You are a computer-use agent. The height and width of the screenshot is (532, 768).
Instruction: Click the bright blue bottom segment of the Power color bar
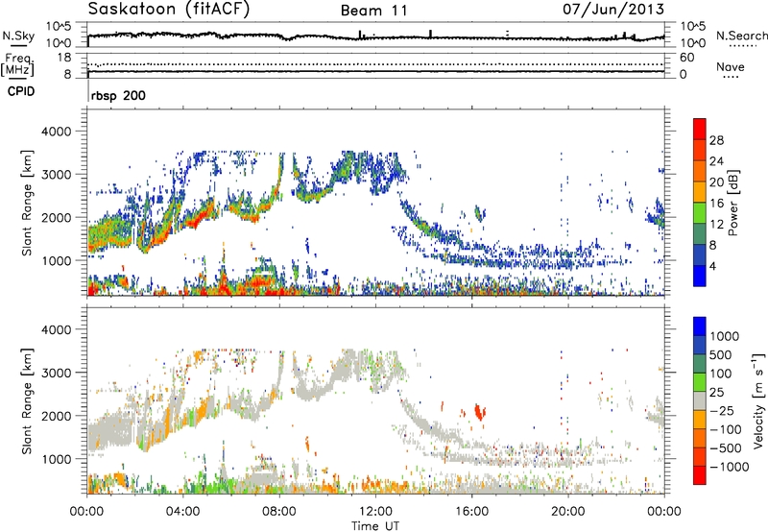coord(700,276)
